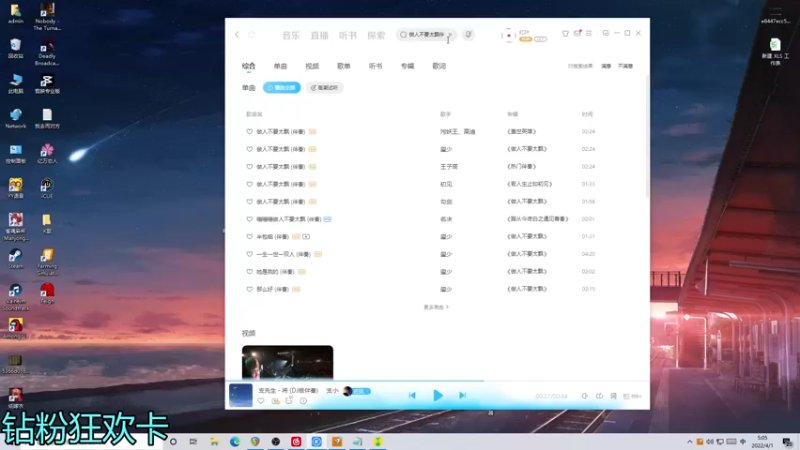This screenshot has width=800, height=450.
Task: Download the currently playing track
Action: tap(276, 401)
